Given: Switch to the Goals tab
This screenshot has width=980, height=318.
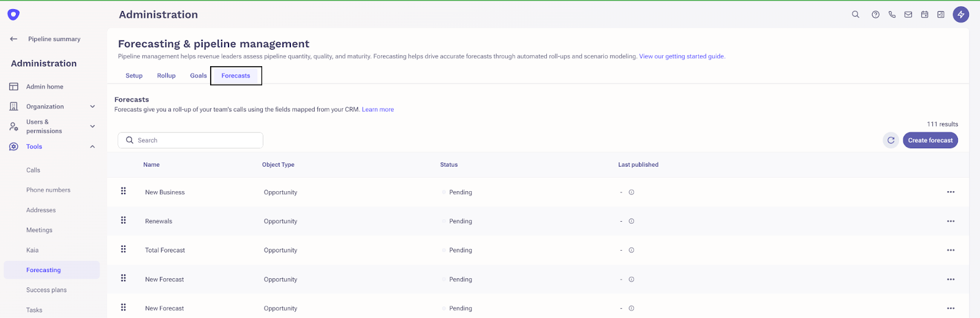Looking at the screenshot, I should tap(198, 76).
